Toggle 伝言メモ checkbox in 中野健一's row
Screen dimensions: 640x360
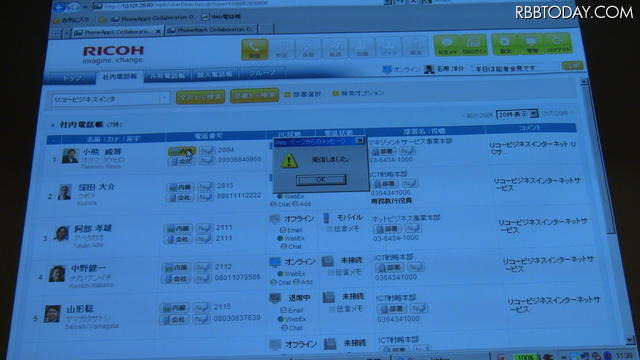pos(330,272)
